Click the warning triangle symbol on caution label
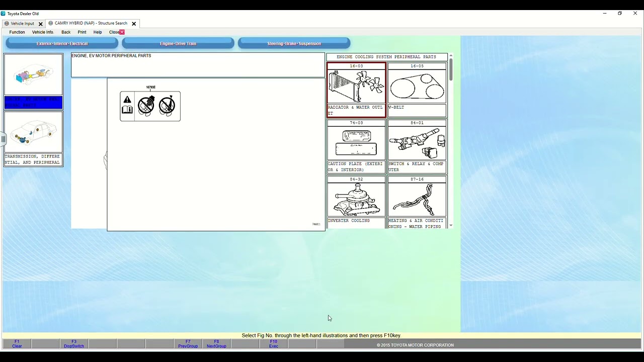This screenshot has width=644, height=362. click(127, 100)
